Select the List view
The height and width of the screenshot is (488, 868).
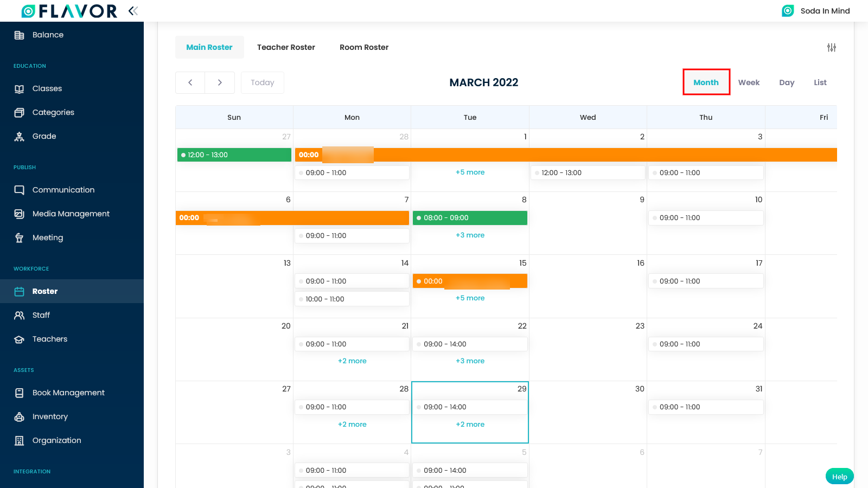coord(820,82)
